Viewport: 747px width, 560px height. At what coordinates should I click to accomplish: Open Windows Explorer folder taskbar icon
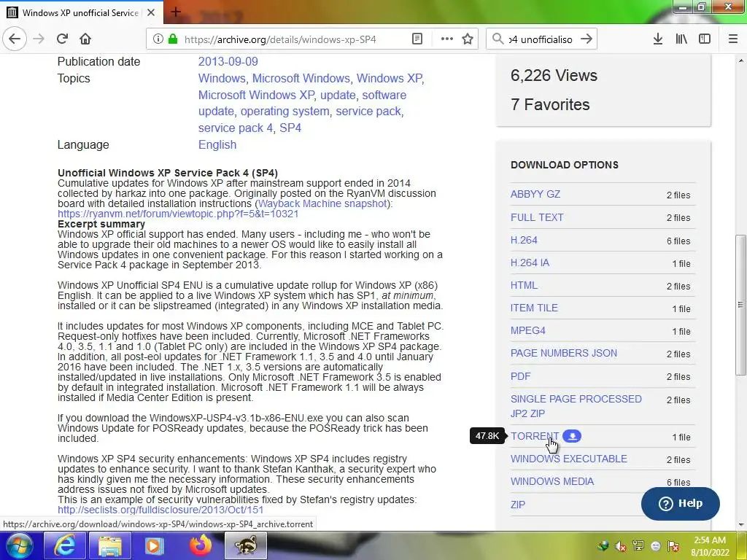[110, 545]
